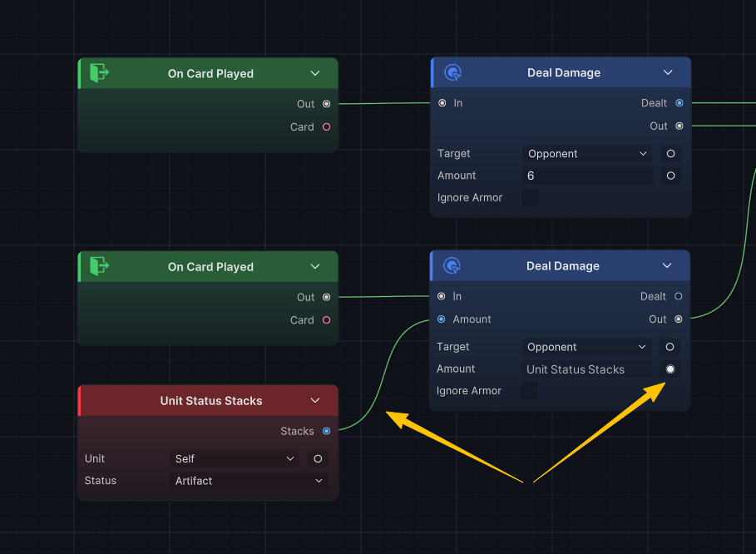The image size is (756, 554).
Task: Click the top On Card Played event icon
Action: click(99, 73)
